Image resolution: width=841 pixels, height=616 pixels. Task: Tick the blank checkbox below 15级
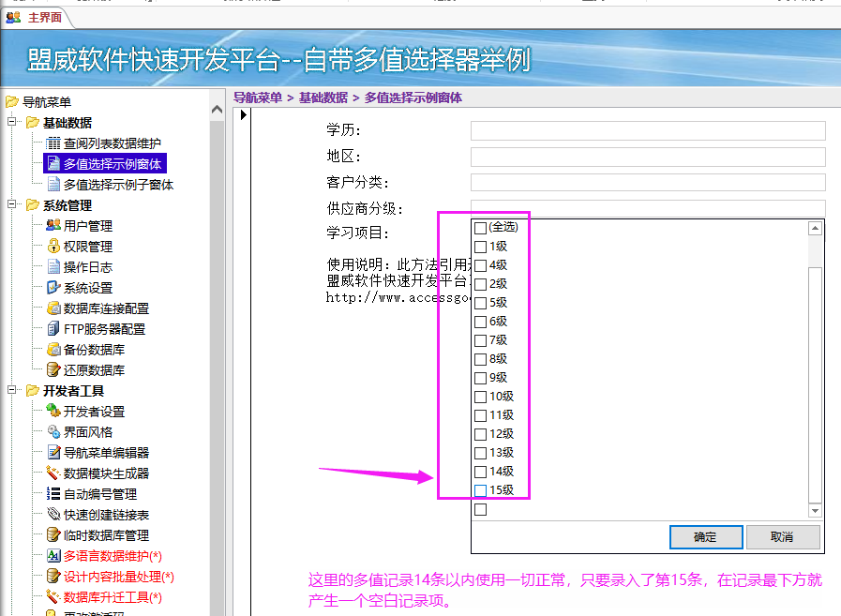point(481,510)
